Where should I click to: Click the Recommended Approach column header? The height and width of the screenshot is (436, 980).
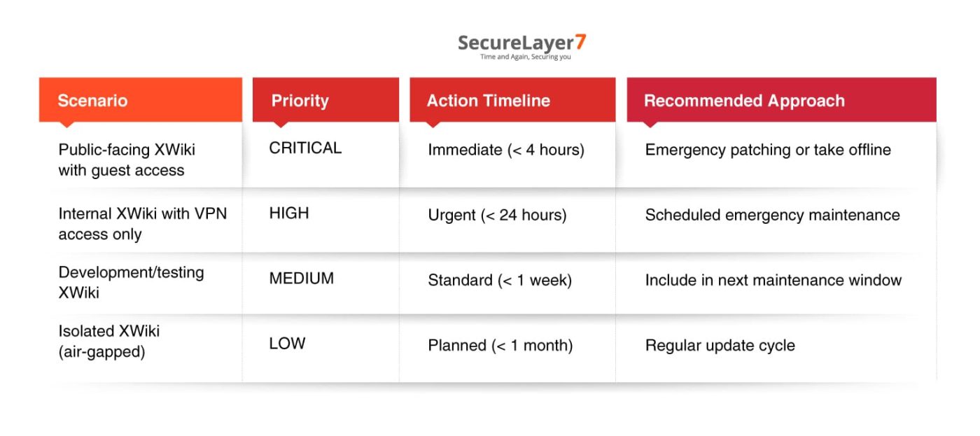click(x=743, y=100)
